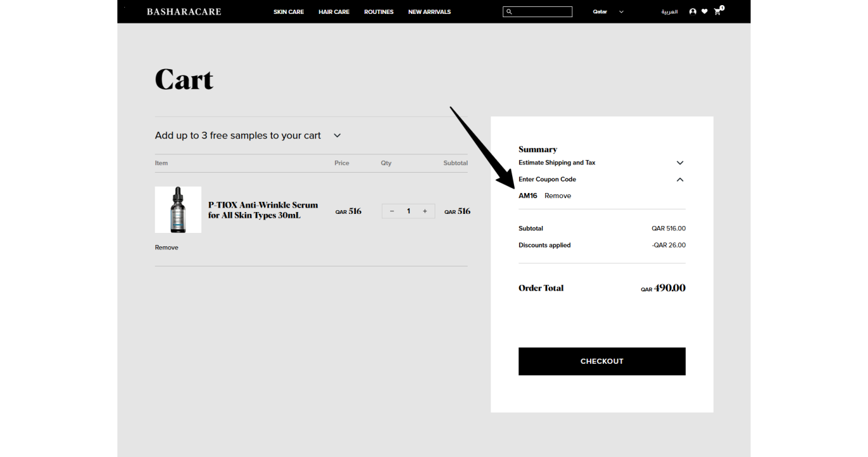Click the applied coupon code AM16

point(528,195)
